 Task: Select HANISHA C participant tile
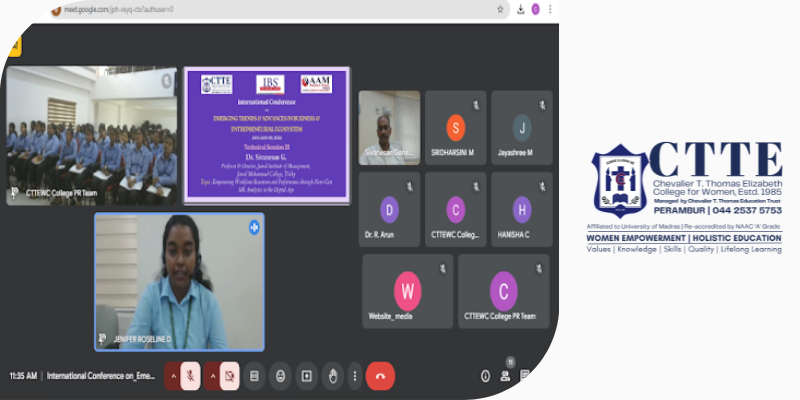click(x=522, y=210)
